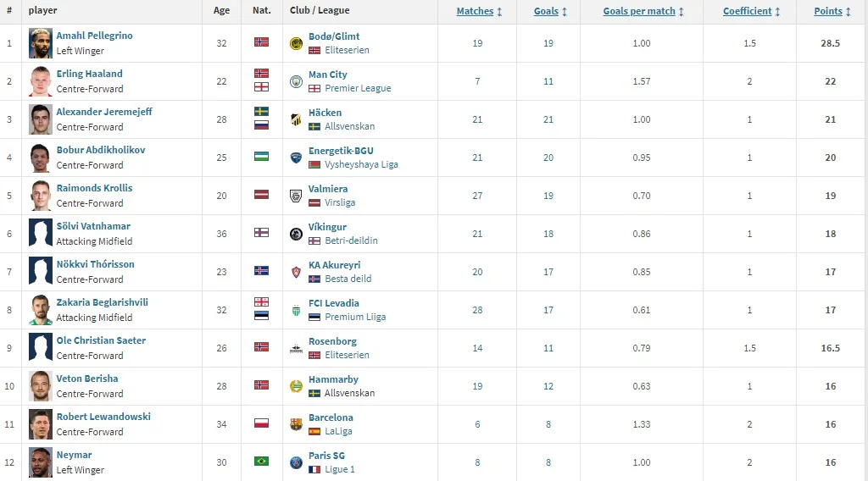Click the KA Akureyri club crest

[x=296, y=272]
